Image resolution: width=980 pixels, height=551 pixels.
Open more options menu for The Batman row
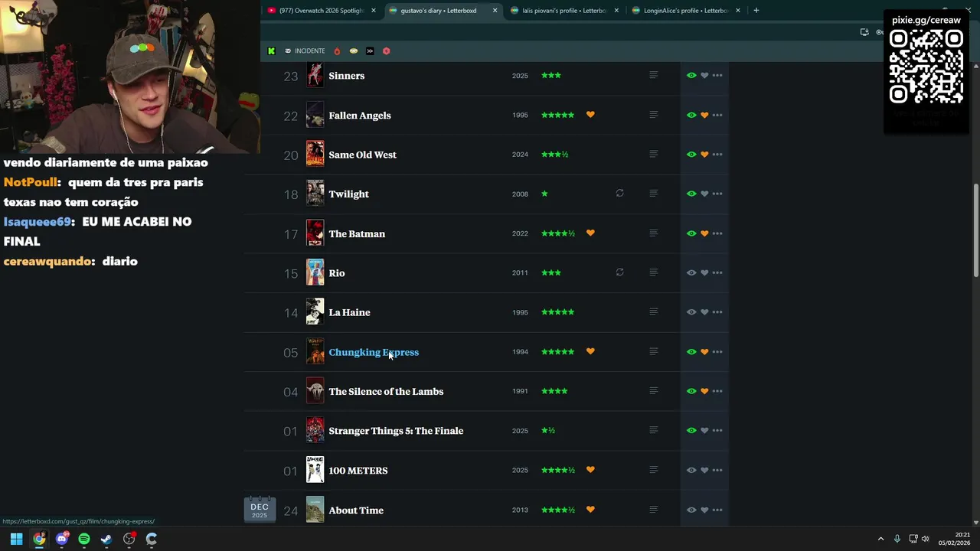(x=717, y=233)
